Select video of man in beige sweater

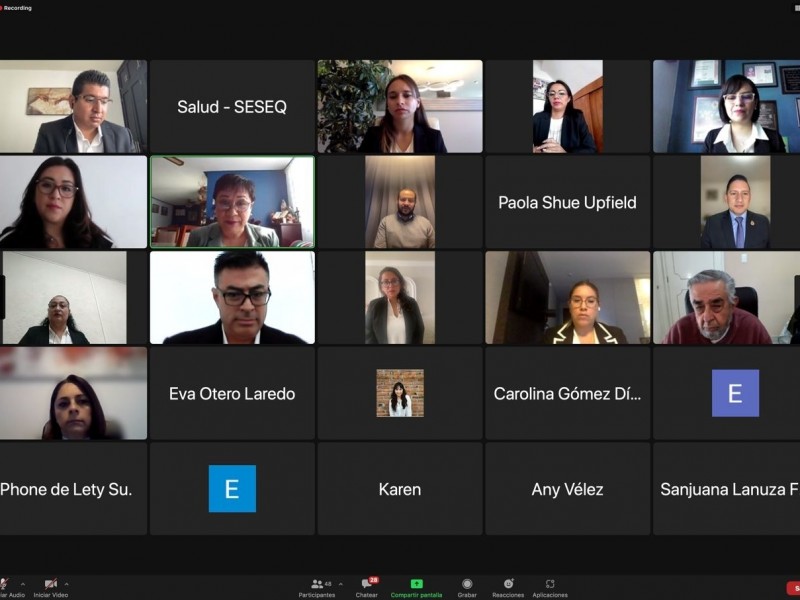[x=400, y=202]
